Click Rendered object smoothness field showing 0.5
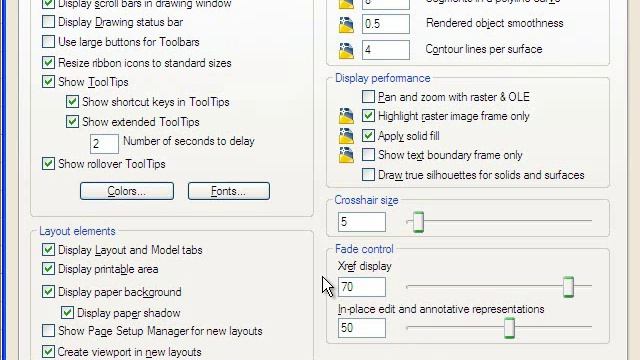 click(x=386, y=24)
